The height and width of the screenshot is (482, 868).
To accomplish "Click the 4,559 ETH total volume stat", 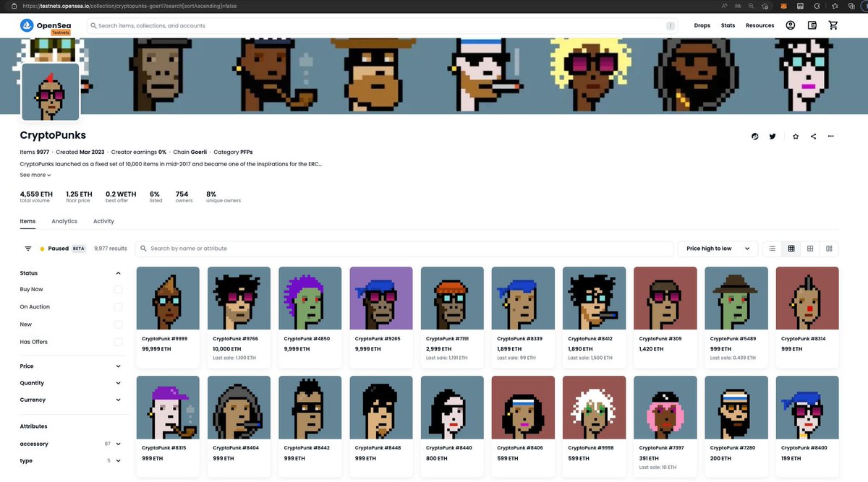I will click(x=36, y=197).
